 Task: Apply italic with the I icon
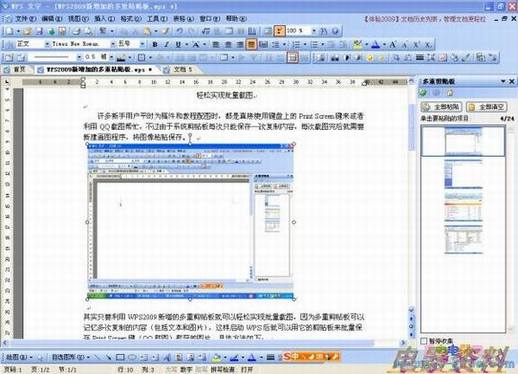167,44
